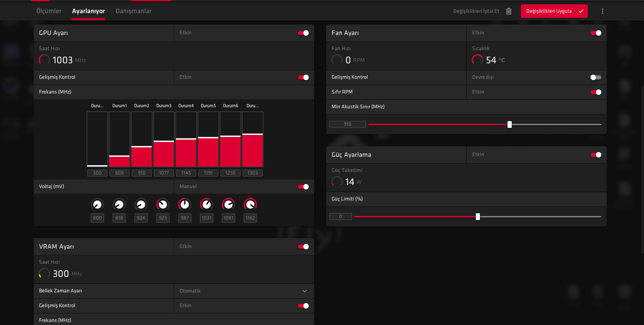Click the Durum2 frequency bar
This screenshot has height=325, width=644.
pyautogui.click(x=142, y=139)
